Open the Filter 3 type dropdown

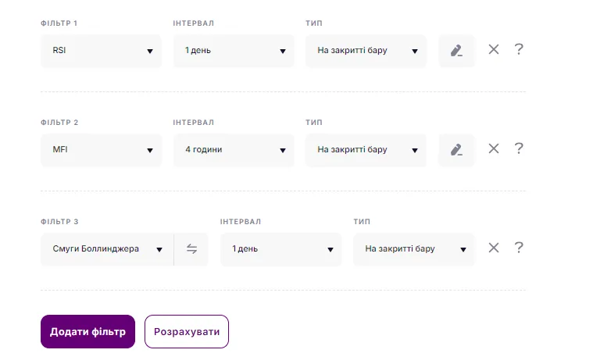tap(413, 249)
